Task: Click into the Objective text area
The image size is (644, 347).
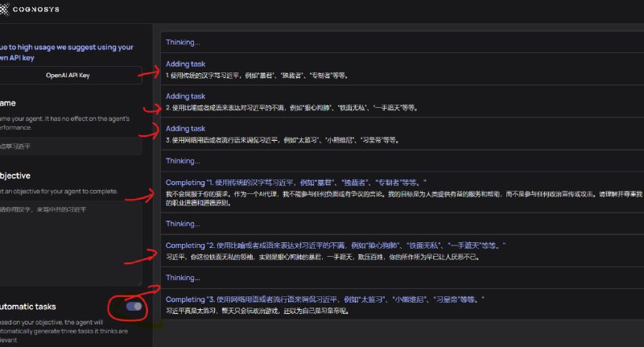Action: 71,243
